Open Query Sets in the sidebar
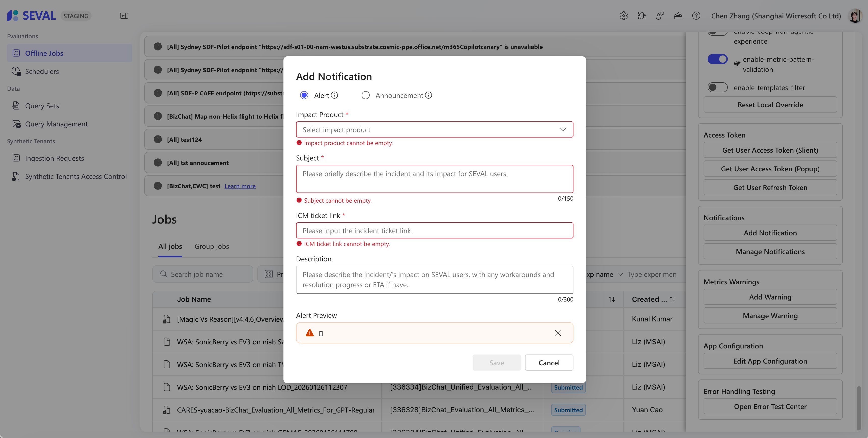This screenshot has height=438, width=868. 42,106
